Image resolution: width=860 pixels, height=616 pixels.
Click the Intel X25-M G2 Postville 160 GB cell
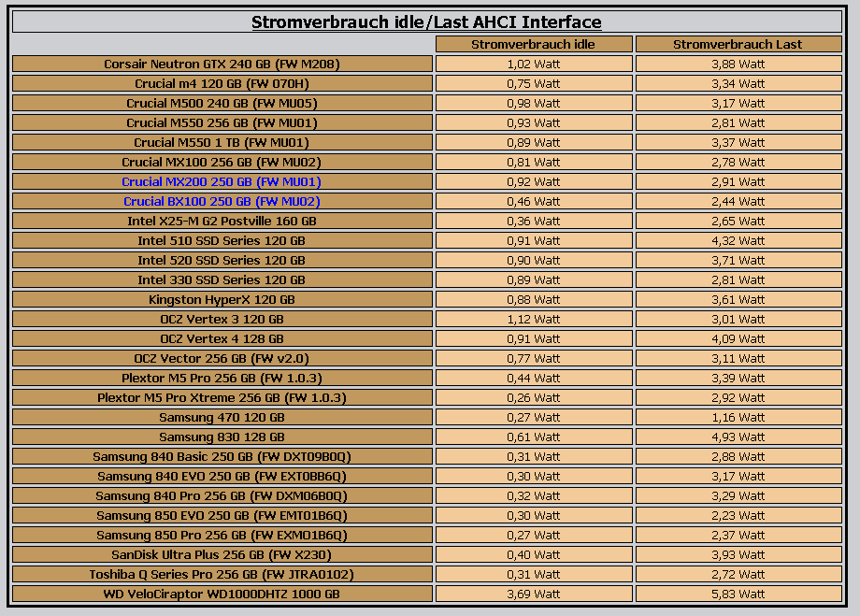pyautogui.click(x=222, y=221)
